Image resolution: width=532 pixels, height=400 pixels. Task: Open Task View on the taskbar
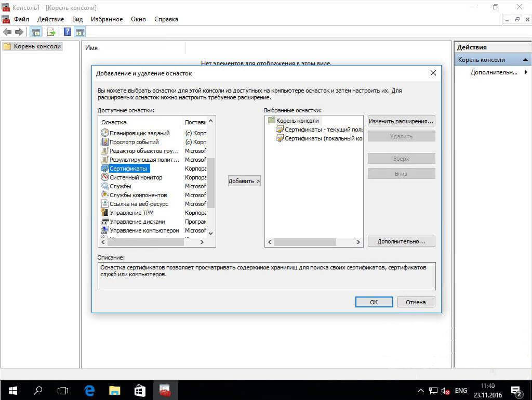tap(63, 391)
